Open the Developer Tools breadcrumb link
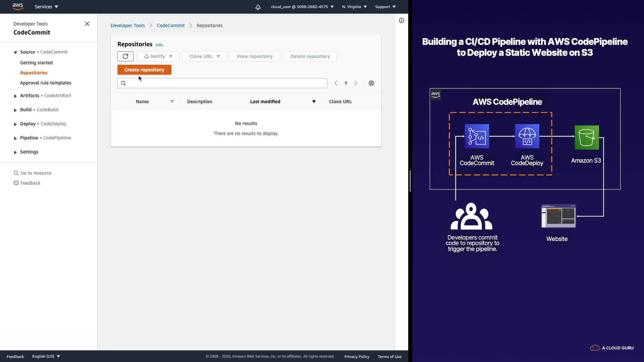This screenshot has height=362, width=644. [128, 25]
